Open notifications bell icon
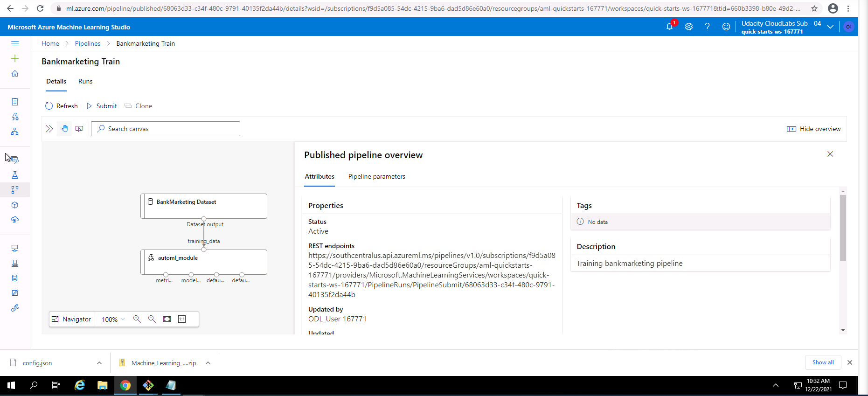The height and width of the screenshot is (396, 868). (670, 27)
